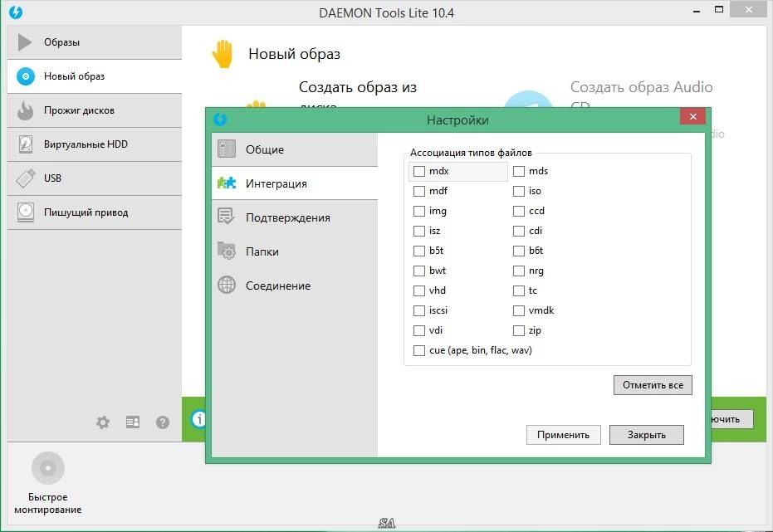Screen dimensions: 773x532
Task: Open the Образы section in sidebar
Action: coord(94,42)
